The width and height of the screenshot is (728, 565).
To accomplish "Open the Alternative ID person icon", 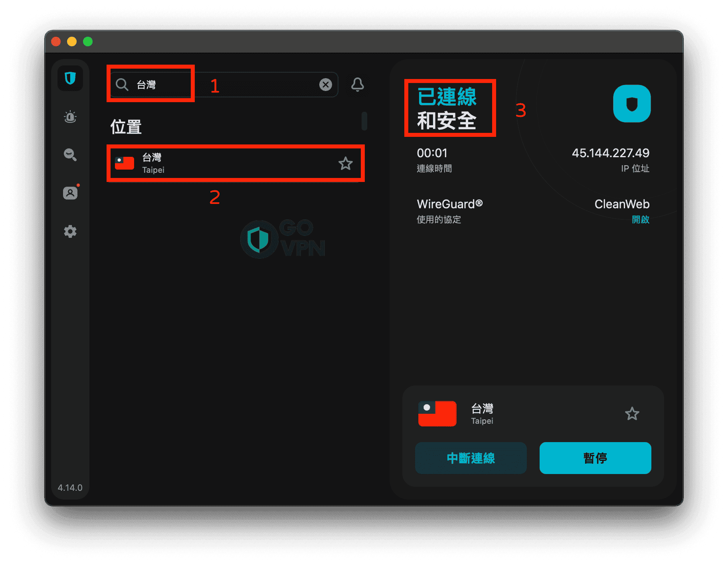I will (70, 193).
